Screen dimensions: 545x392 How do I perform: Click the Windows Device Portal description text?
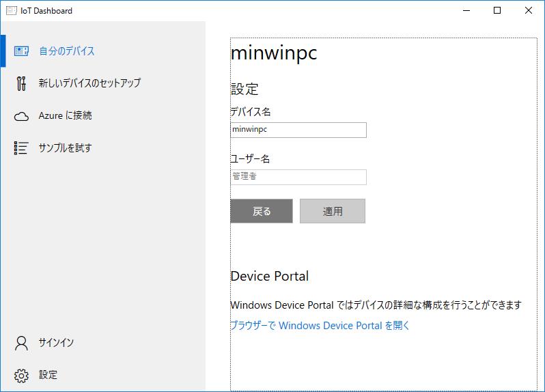tap(376, 305)
